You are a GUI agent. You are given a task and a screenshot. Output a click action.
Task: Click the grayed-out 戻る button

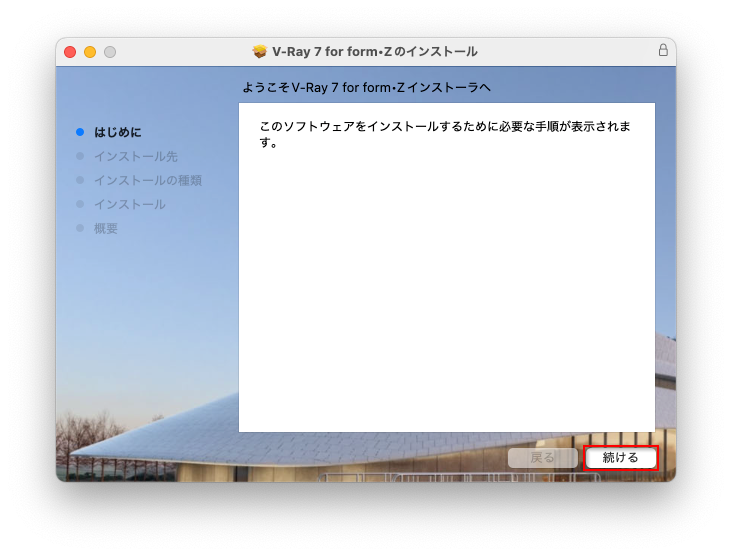tap(543, 458)
